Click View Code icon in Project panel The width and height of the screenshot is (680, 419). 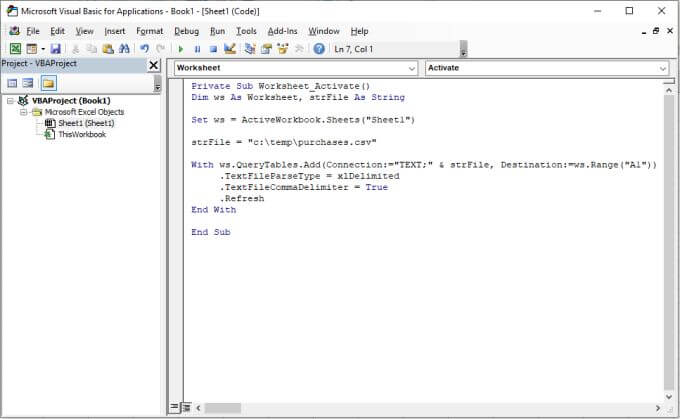tap(12, 83)
